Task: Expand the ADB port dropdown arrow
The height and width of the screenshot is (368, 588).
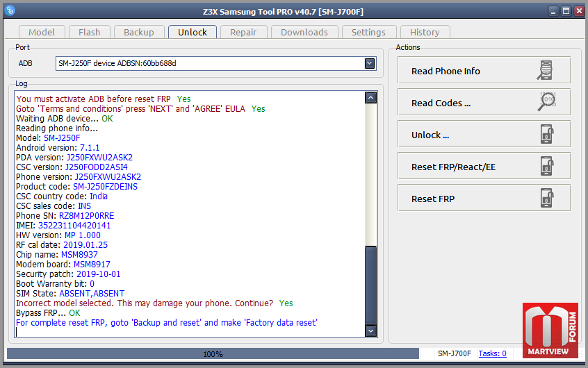Action: [370, 63]
